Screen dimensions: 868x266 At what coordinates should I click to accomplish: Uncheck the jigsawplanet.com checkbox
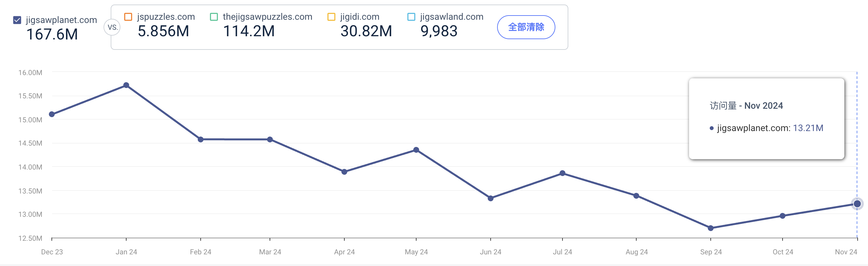tap(17, 20)
